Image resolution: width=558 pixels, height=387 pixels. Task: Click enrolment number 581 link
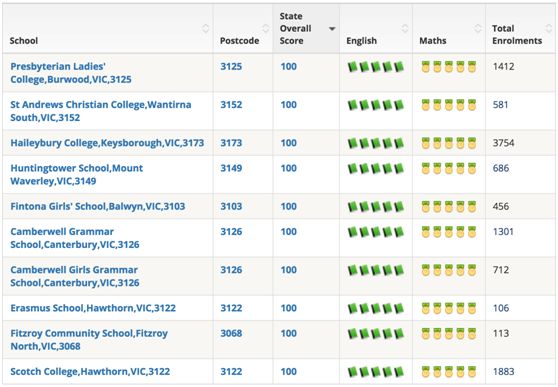pos(500,105)
